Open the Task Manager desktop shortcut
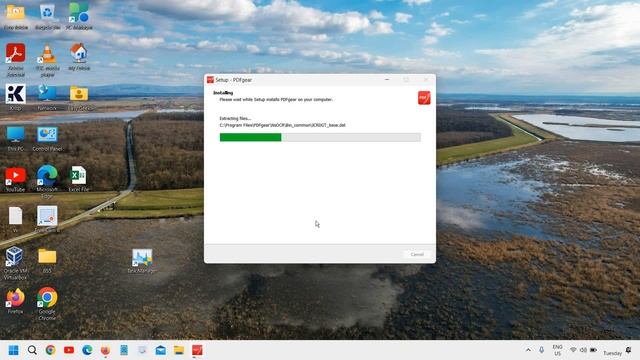Viewport: 640px width, 360px height. (142, 260)
